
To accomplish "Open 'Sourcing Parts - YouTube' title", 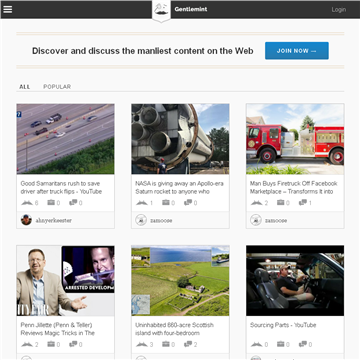I will [283, 325].
